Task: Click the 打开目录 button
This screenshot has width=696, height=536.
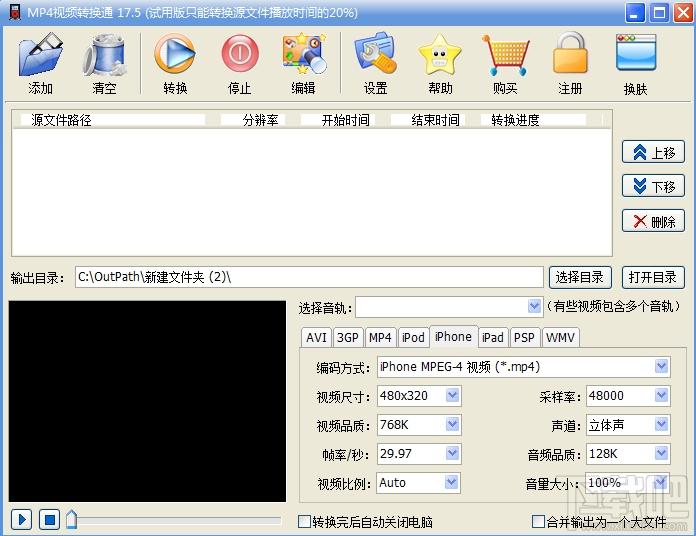Action: coord(653,278)
